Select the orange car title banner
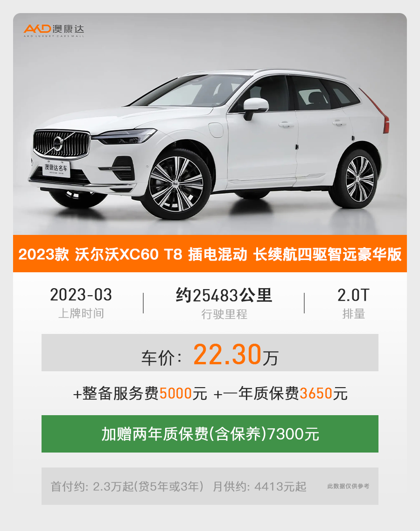The width and height of the screenshot is (420, 531). click(x=210, y=254)
